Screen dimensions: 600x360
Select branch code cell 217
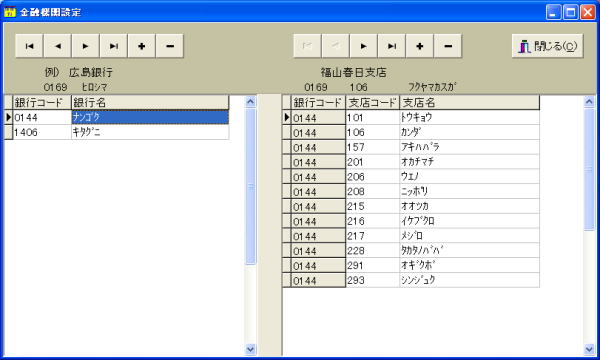[x=373, y=236]
